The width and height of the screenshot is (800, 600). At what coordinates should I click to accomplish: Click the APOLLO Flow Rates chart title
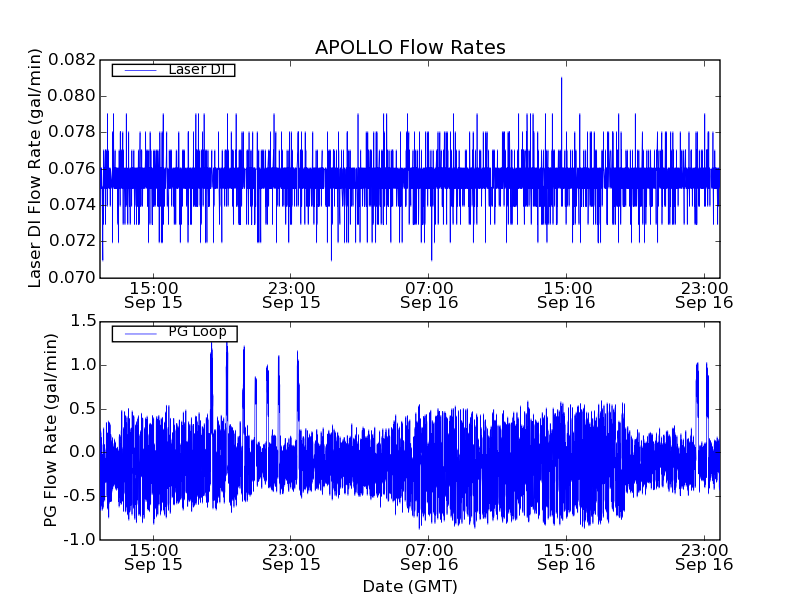click(x=410, y=47)
